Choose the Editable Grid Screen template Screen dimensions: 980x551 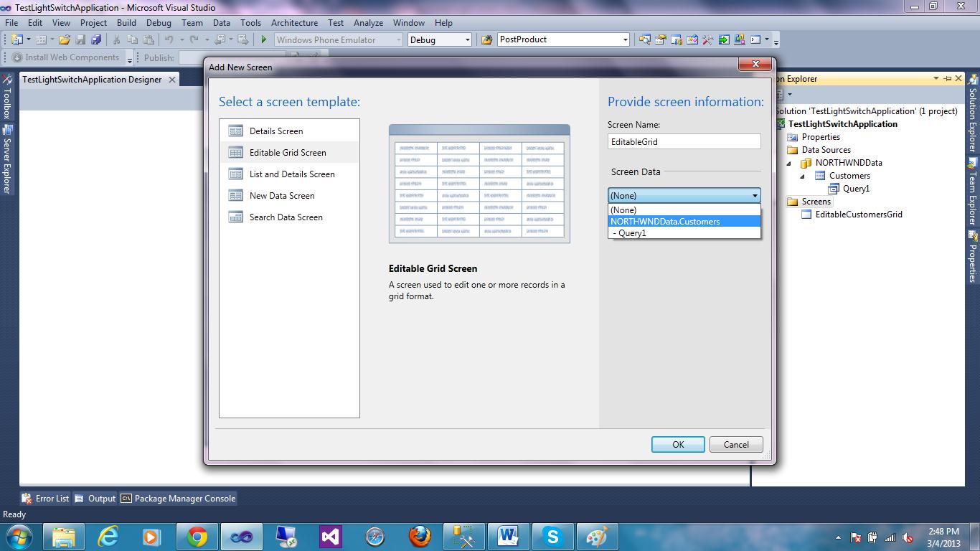click(289, 152)
